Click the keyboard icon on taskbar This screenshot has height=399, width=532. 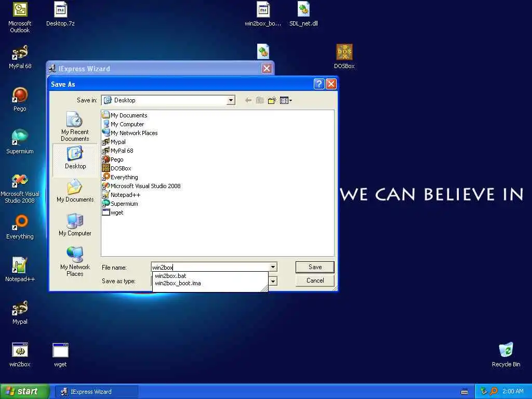465,392
